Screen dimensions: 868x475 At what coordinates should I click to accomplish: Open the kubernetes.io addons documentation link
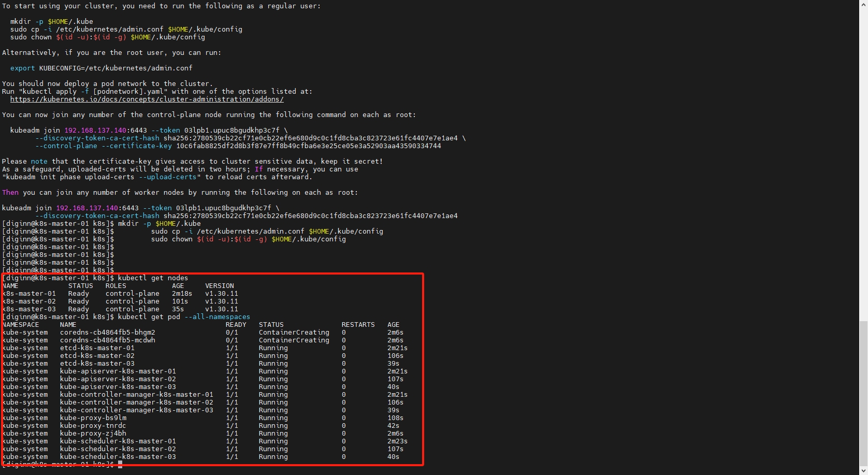pyautogui.click(x=147, y=99)
